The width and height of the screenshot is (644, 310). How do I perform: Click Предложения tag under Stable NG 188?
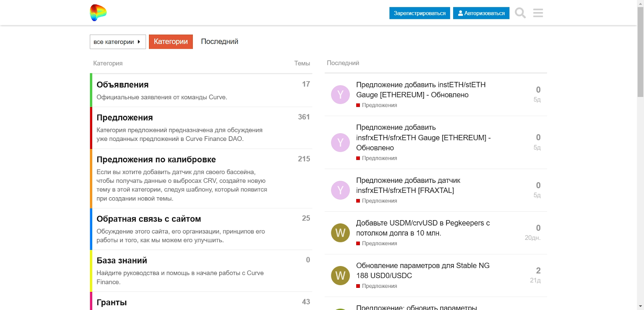(377, 286)
